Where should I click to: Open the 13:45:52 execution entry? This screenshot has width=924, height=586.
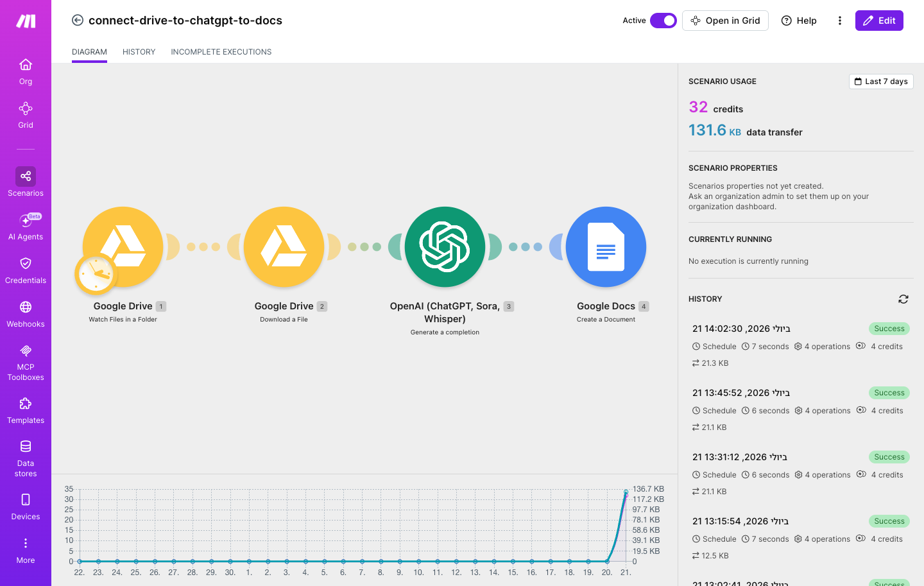pos(801,409)
